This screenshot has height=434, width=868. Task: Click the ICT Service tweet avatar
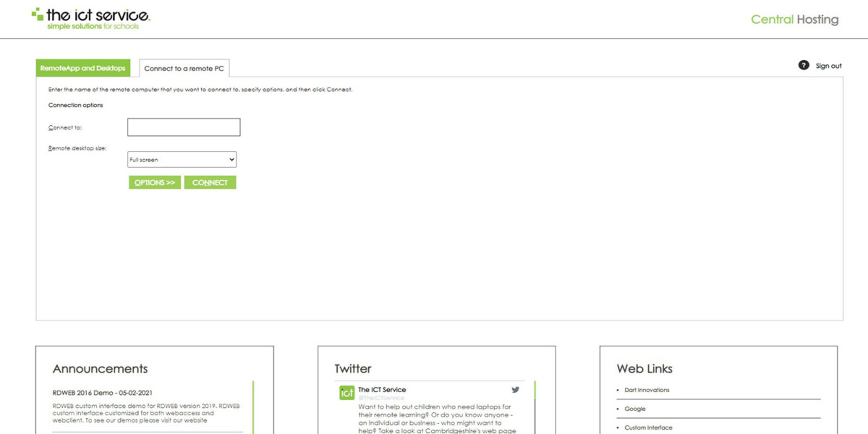tap(346, 393)
